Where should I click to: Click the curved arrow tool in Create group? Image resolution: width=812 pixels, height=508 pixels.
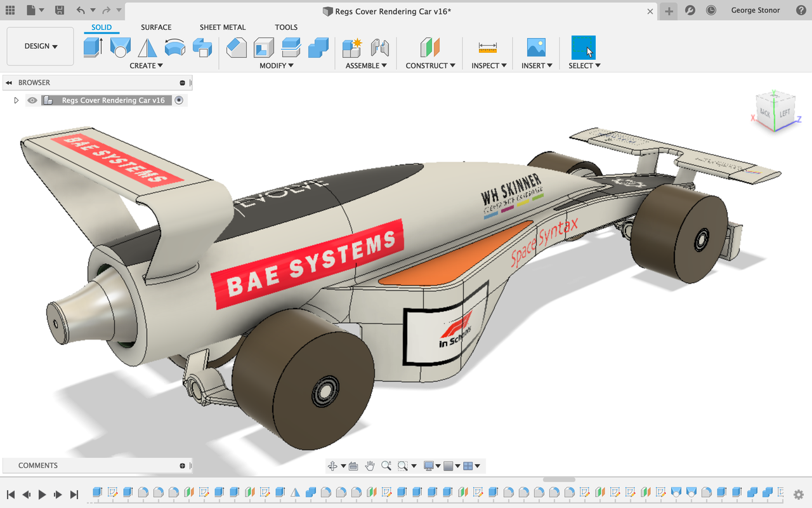click(x=174, y=48)
